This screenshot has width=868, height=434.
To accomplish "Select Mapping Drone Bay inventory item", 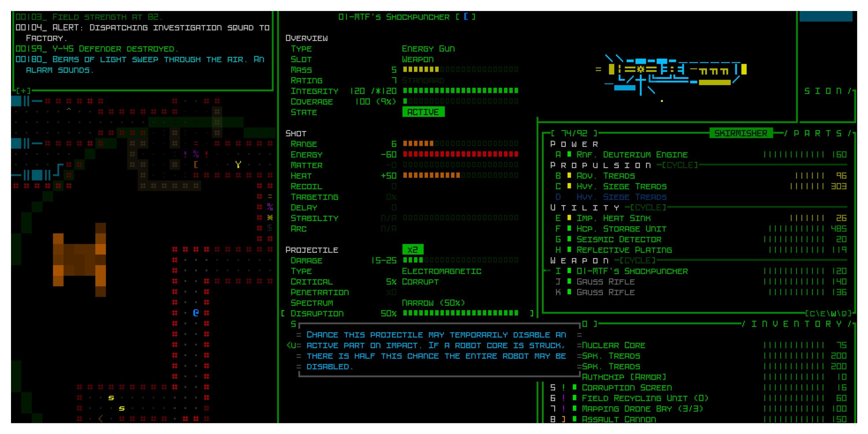I will coord(643,409).
